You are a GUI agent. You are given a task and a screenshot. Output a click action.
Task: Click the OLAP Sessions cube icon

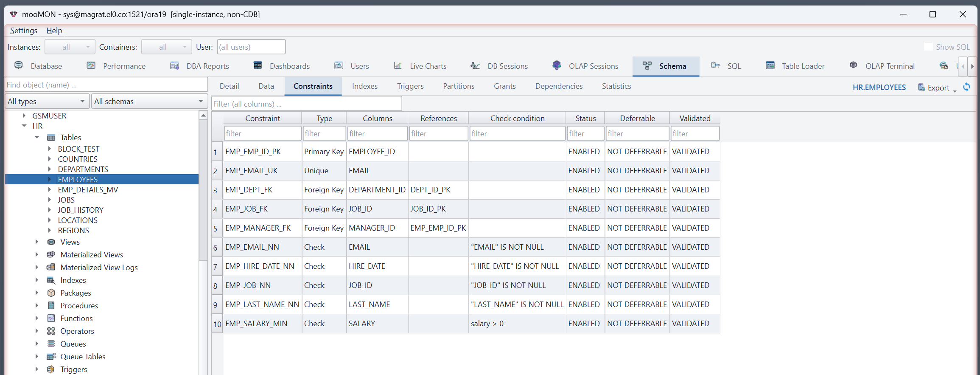tap(557, 65)
